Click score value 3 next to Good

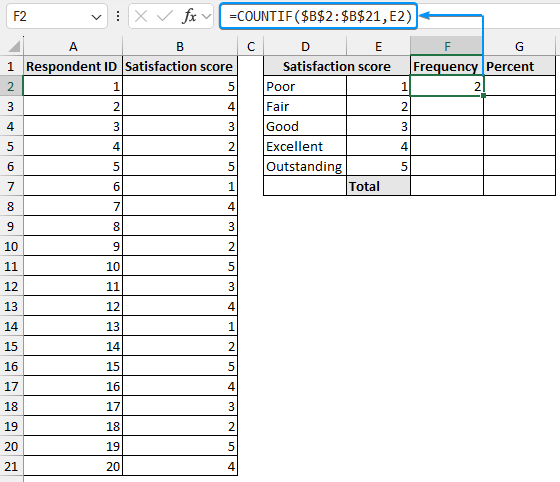378,126
